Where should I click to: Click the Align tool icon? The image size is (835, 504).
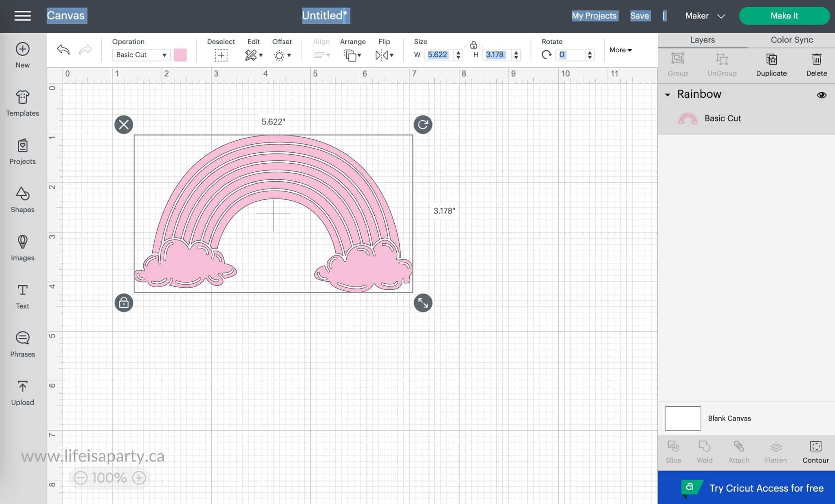tap(321, 54)
